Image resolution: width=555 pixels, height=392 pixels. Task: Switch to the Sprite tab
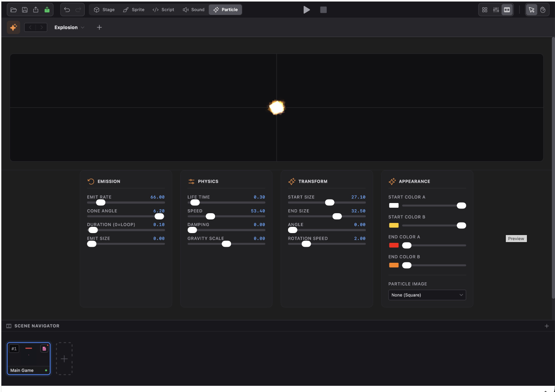[134, 10]
